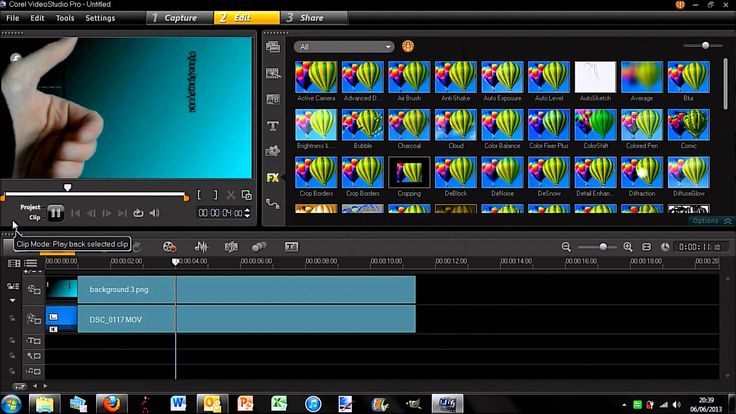Expand the Options panel
This screenshot has height=414, width=736.
pyautogui.click(x=712, y=221)
